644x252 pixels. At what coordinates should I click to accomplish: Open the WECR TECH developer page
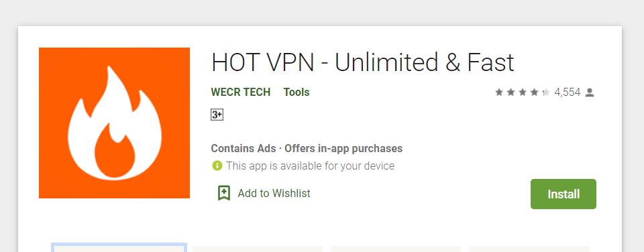[x=241, y=92]
